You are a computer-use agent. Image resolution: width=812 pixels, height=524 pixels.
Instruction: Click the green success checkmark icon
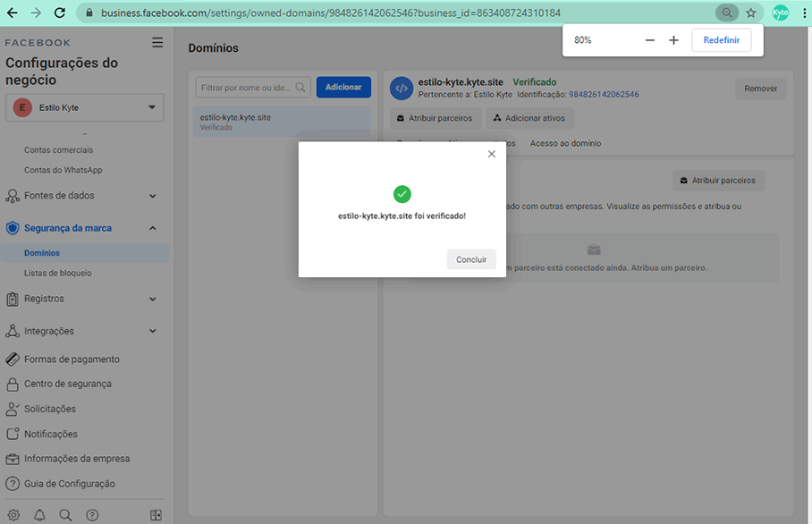(402, 194)
